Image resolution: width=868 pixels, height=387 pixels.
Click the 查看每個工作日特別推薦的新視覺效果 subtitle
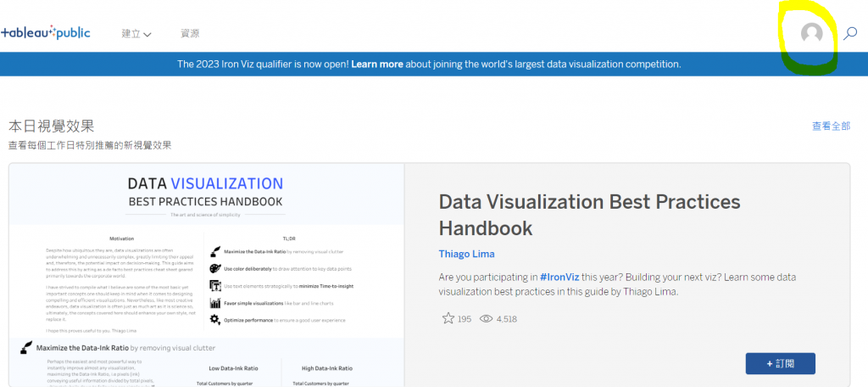pos(90,146)
